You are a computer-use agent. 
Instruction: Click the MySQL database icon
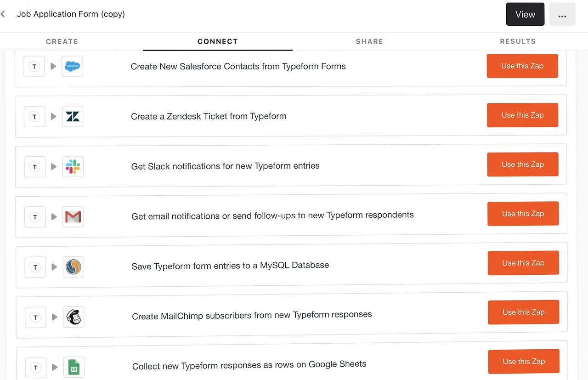tap(73, 267)
